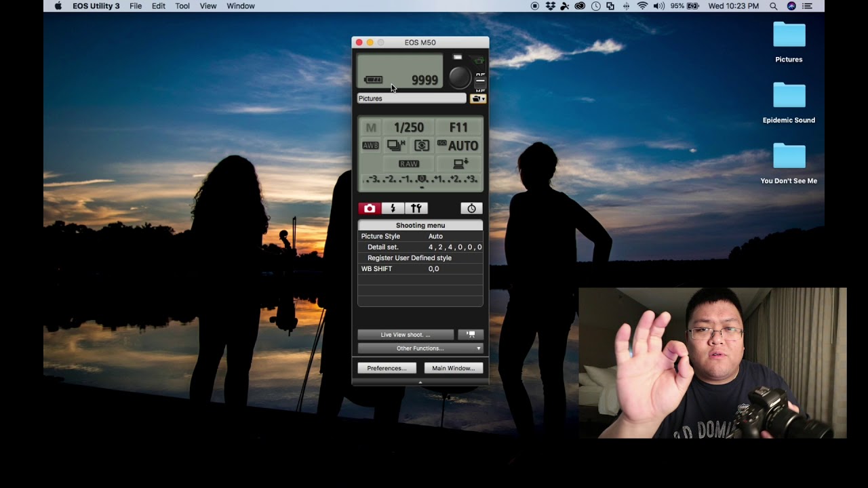Change the 1/250 shutter speed
Image resolution: width=868 pixels, height=488 pixels.
point(409,127)
